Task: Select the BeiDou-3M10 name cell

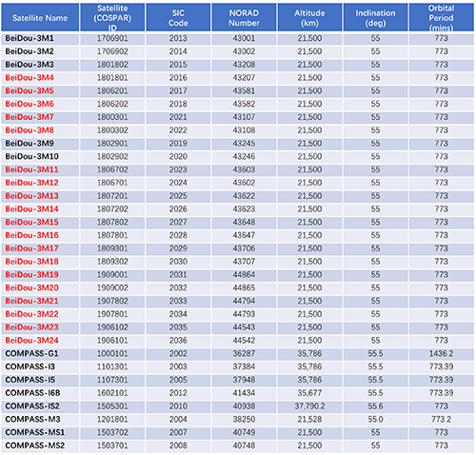Action: pyautogui.click(x=40, y=156)
